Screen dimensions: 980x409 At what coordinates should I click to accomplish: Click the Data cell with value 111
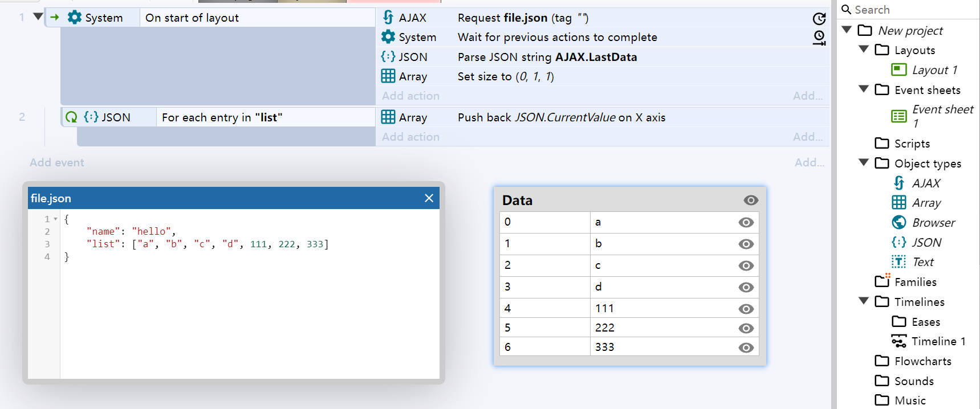[x=674, y=308]
